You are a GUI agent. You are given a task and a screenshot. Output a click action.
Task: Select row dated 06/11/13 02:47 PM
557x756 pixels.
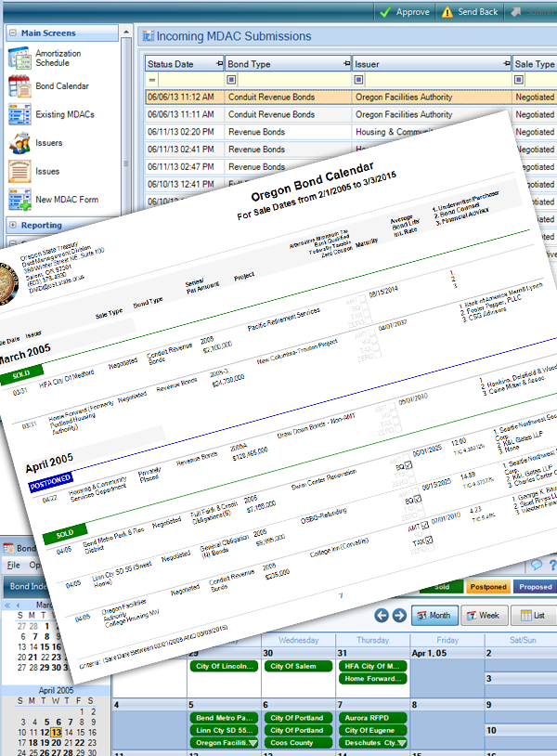[351, 166]
